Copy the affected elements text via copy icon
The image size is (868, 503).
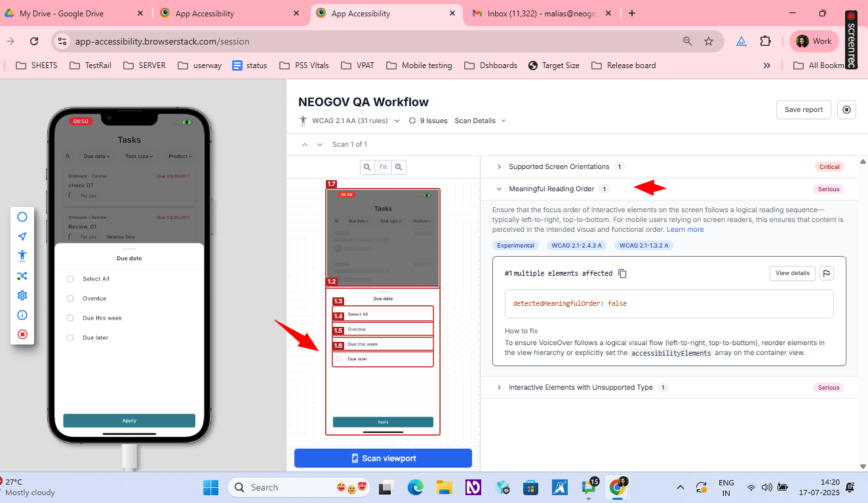[622, 273]
